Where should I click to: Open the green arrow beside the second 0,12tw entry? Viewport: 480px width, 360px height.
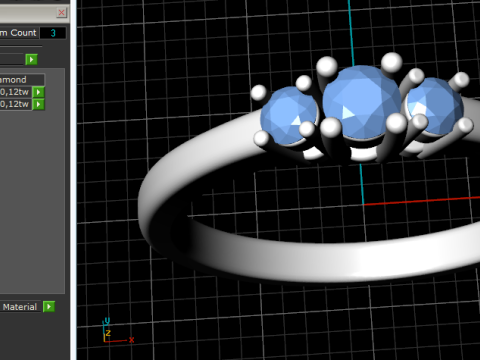(x=39, y=104)
